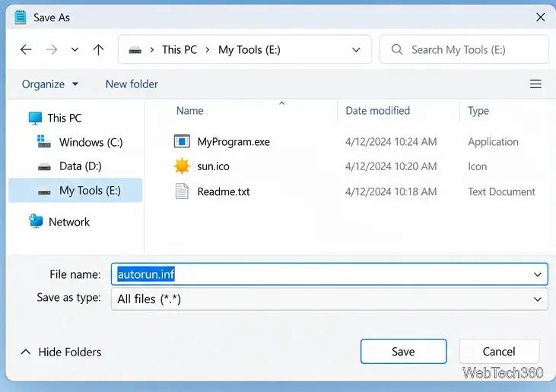Select the MyProgram.exe file
556x392 pixels.
pyautogui.click(x=234, y=142)
